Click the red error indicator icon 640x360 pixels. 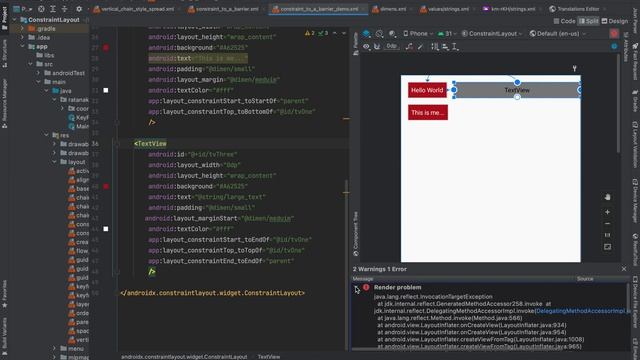coord(614,33)
